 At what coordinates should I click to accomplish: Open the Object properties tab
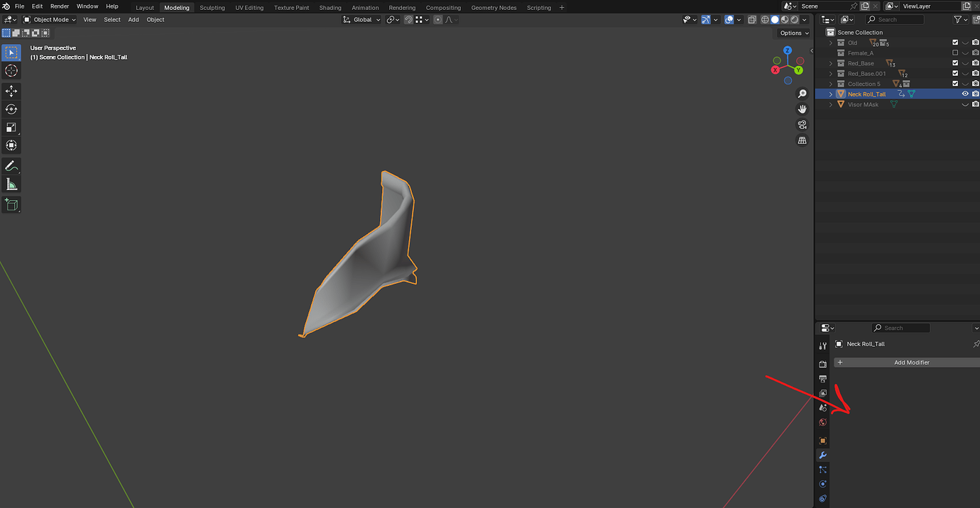point(822,441)
